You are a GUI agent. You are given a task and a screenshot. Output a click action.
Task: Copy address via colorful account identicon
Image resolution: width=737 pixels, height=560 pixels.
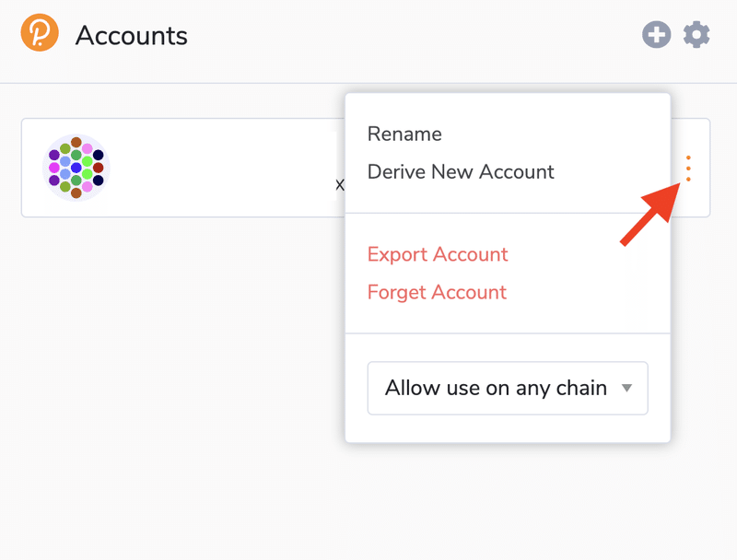click(76, 168)
